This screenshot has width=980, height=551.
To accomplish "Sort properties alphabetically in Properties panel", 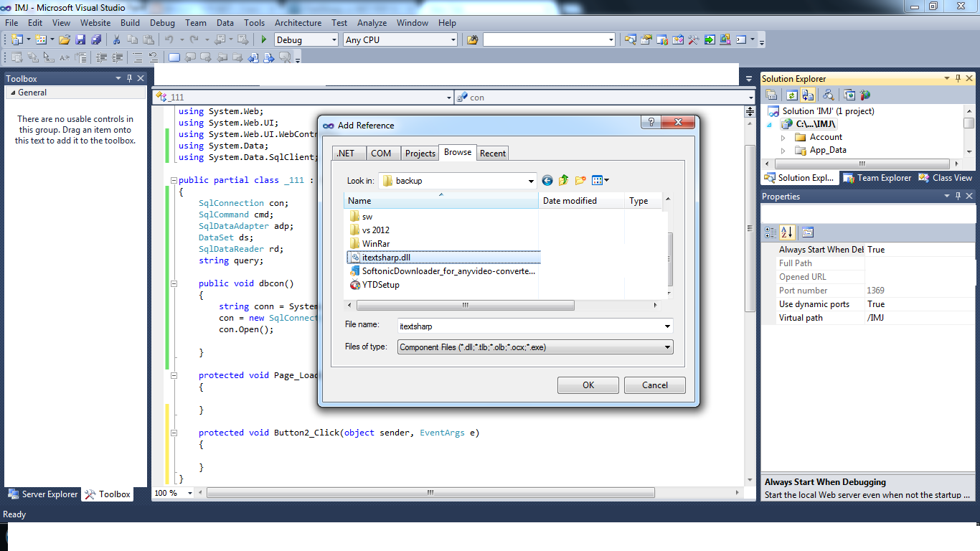I will (x=787, y=232).
